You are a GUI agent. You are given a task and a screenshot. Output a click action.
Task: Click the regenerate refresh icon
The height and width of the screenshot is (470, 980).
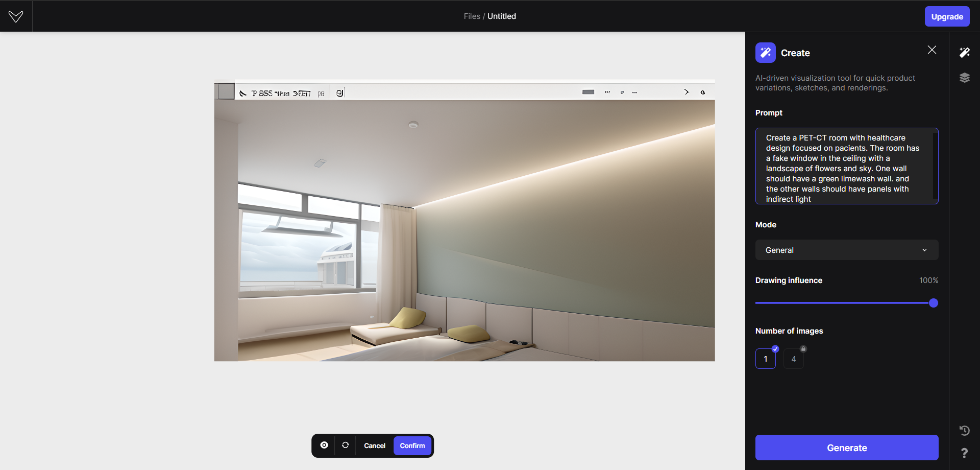(x=346, y=445)
